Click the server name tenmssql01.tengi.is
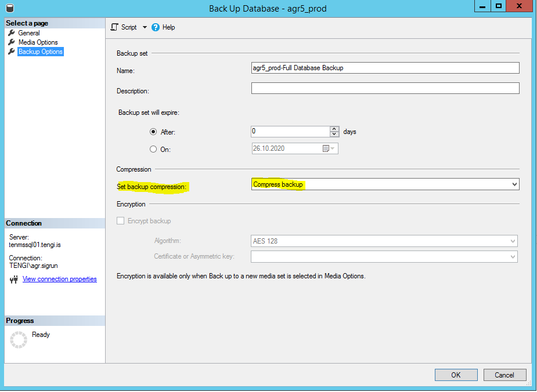Viewport: 537px width, 392px height. [x=35, y=245]
